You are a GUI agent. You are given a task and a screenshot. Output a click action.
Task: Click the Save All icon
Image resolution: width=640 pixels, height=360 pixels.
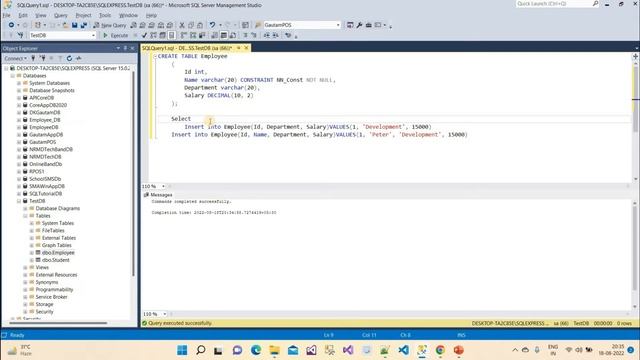pos(84,25)
